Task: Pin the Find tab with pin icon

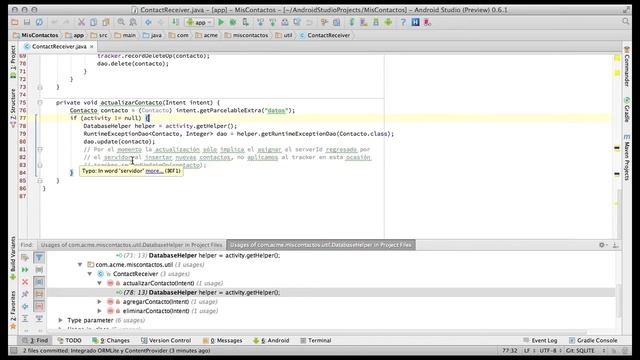Action: [25, 294]
